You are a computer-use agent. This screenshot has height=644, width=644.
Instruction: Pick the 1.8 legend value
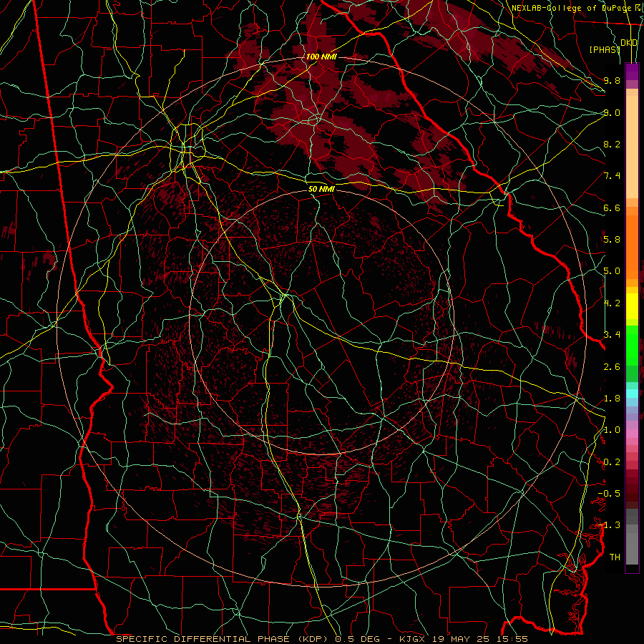[x=612, y=399]
